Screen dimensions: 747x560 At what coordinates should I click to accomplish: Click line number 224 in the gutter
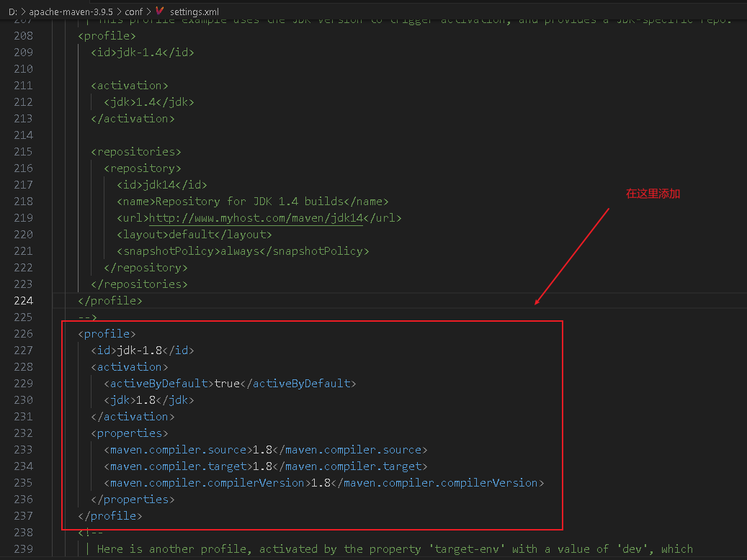coord(24,301)
